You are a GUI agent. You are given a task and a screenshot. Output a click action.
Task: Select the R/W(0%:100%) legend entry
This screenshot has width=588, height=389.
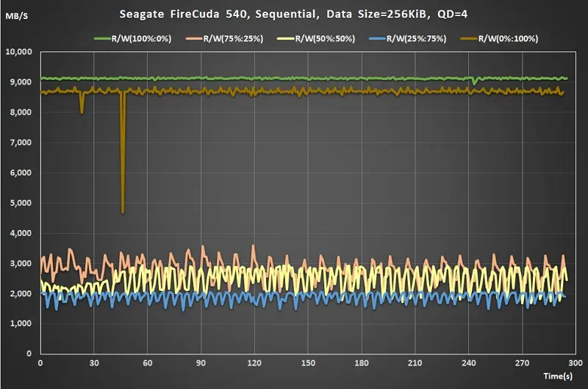pos(499,39)
